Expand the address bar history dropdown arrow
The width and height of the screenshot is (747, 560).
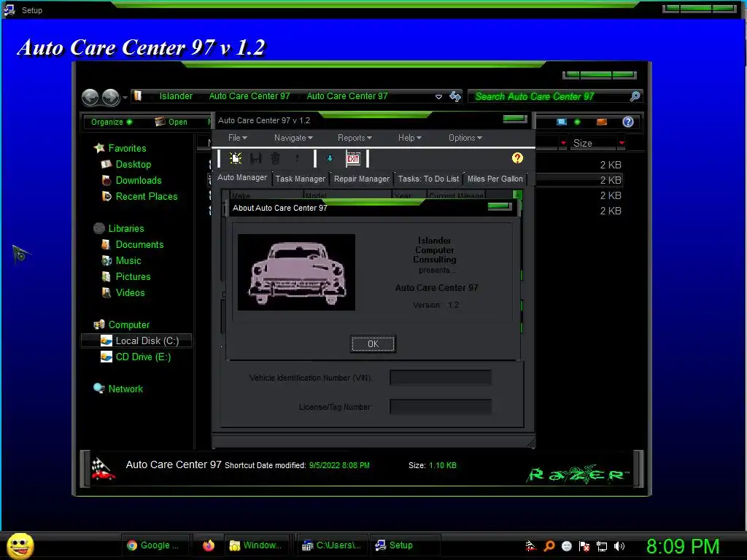pos(438,97)
